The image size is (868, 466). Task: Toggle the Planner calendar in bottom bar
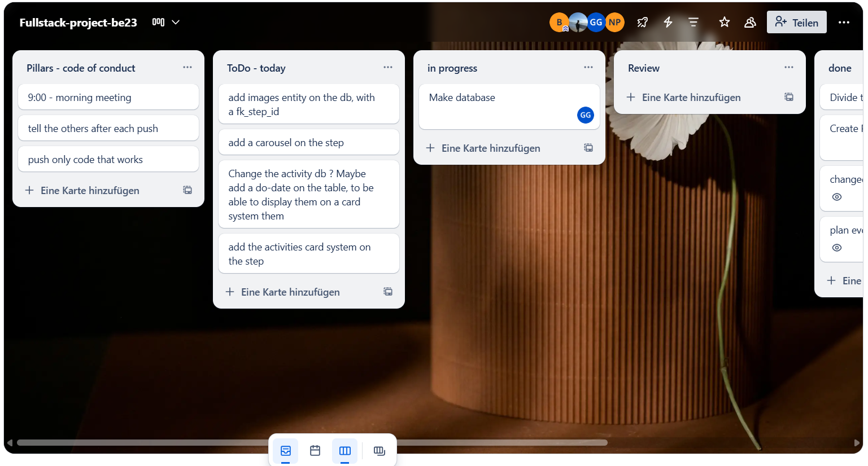[x=315, y=451]
